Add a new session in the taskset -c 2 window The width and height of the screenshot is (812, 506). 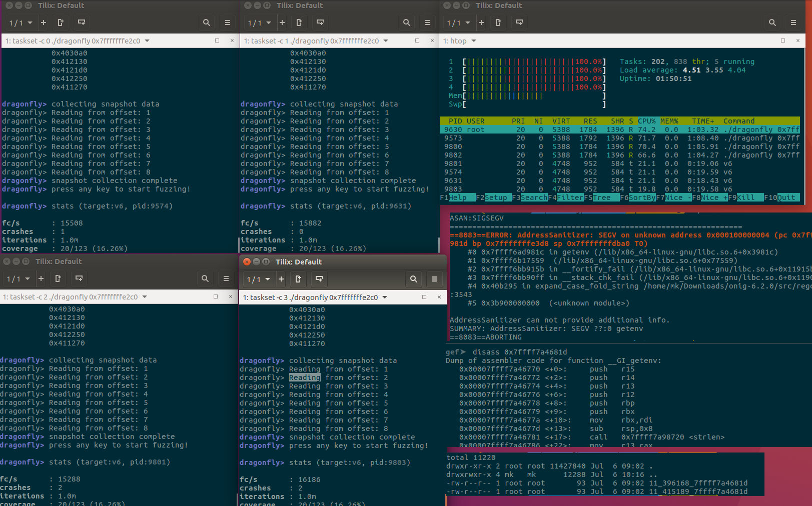pos(41,278)
